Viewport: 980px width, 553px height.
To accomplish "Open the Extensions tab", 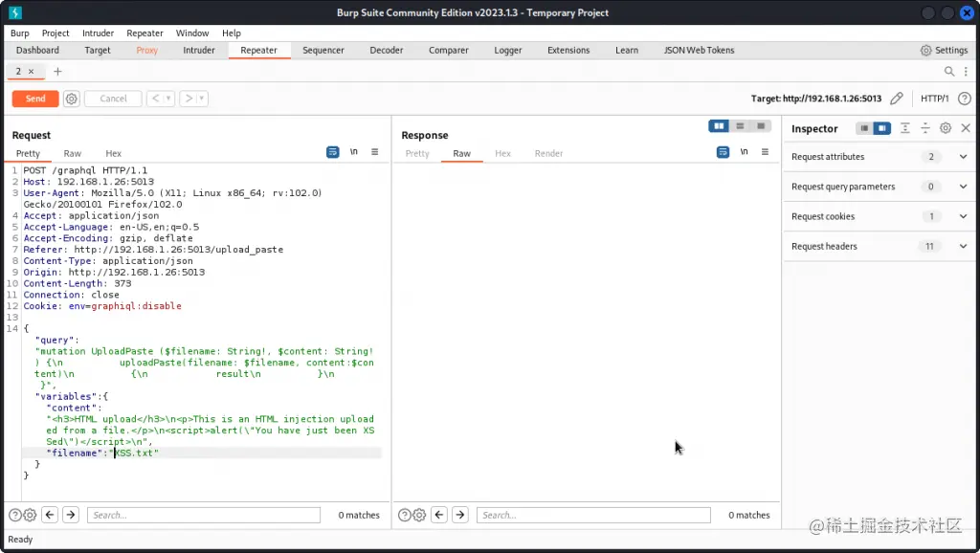I will click(568, 50).
